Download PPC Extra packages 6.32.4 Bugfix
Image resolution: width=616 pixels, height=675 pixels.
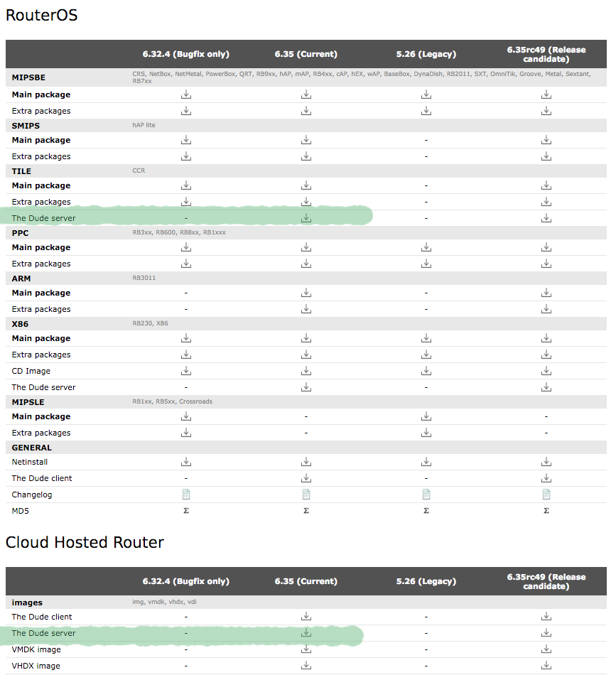(186, 264)
